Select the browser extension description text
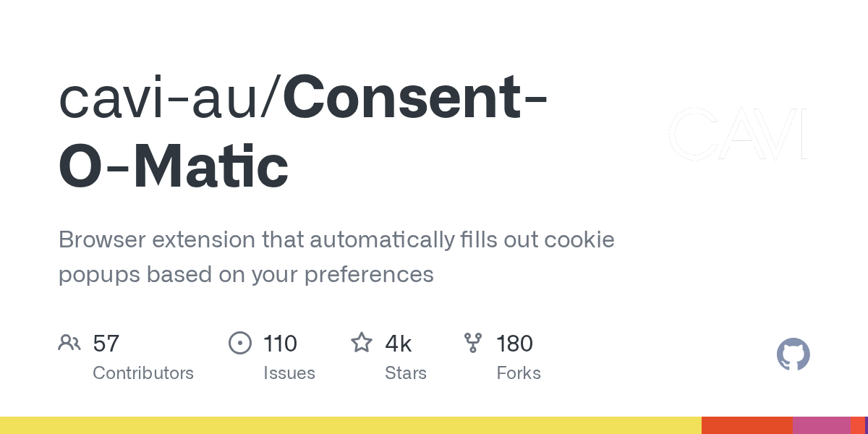The image size is (868, 434). point(336,257)
